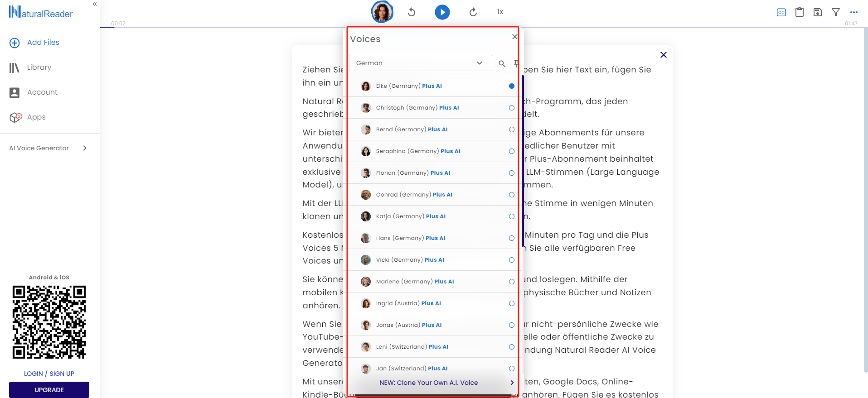Open NEW: Clone Your Own A.I. Voice
Viewport: 868px width, 398px height.
(x=429, y=383)
